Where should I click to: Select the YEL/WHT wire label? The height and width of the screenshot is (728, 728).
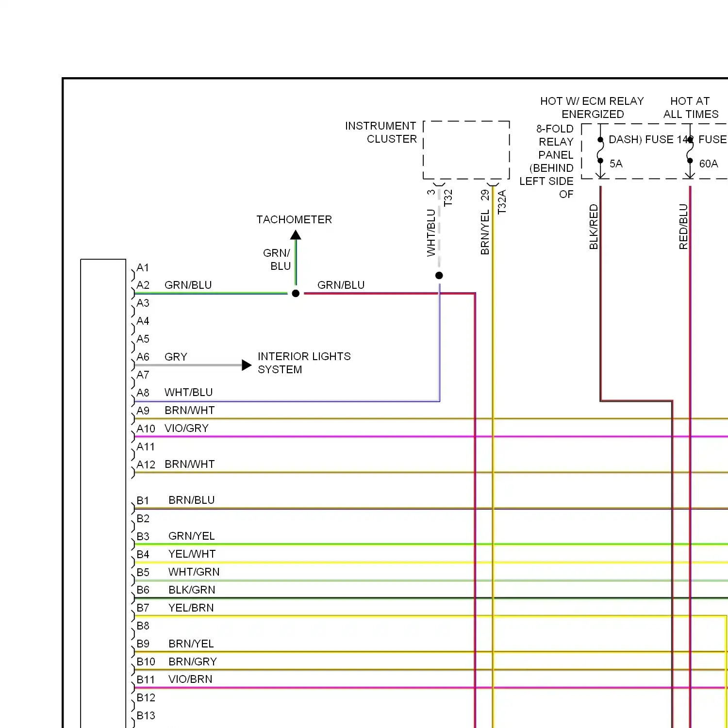[192, 554]
